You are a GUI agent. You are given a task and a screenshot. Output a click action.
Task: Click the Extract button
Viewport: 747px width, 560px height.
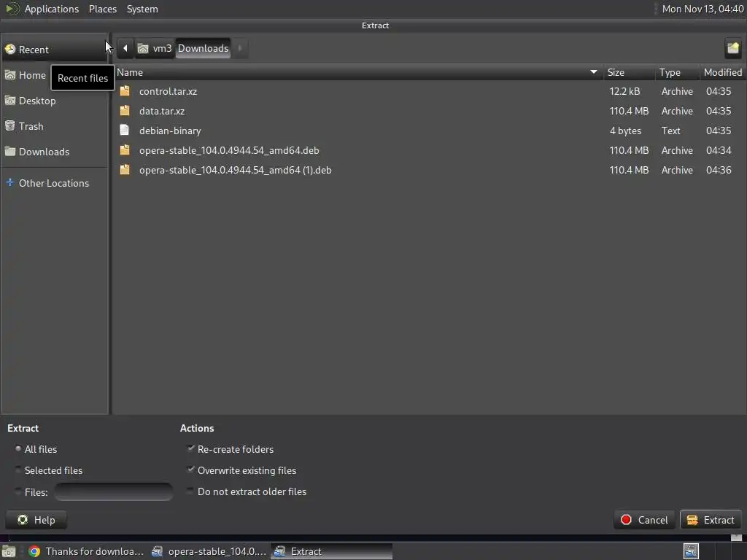coord(711,520)
